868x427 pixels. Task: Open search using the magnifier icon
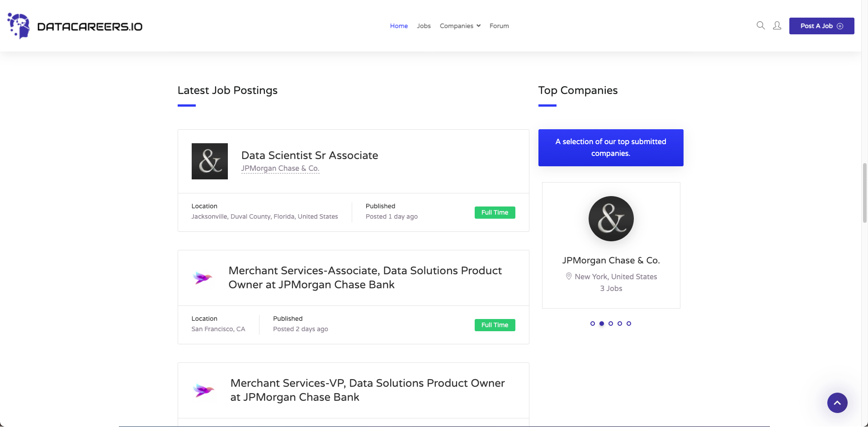point(761,26)
